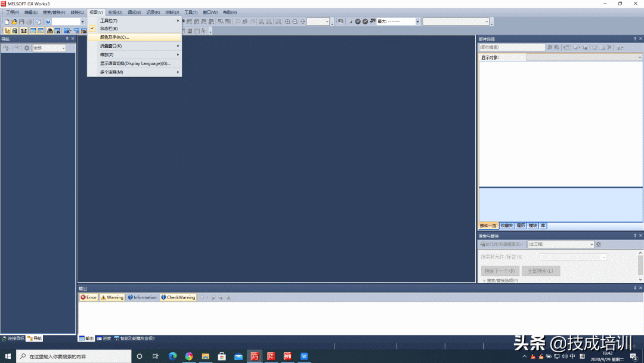Click the star favorites icon in parts selection

595,48
